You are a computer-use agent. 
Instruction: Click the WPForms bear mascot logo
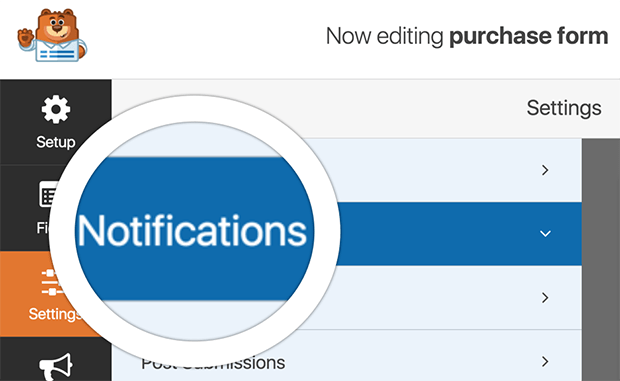coord(52,35)
